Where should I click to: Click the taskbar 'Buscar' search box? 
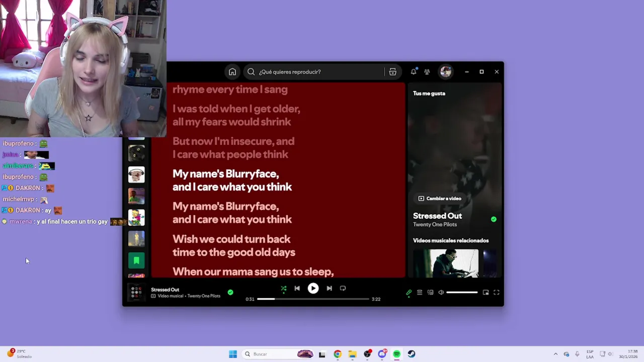point(278,354)
